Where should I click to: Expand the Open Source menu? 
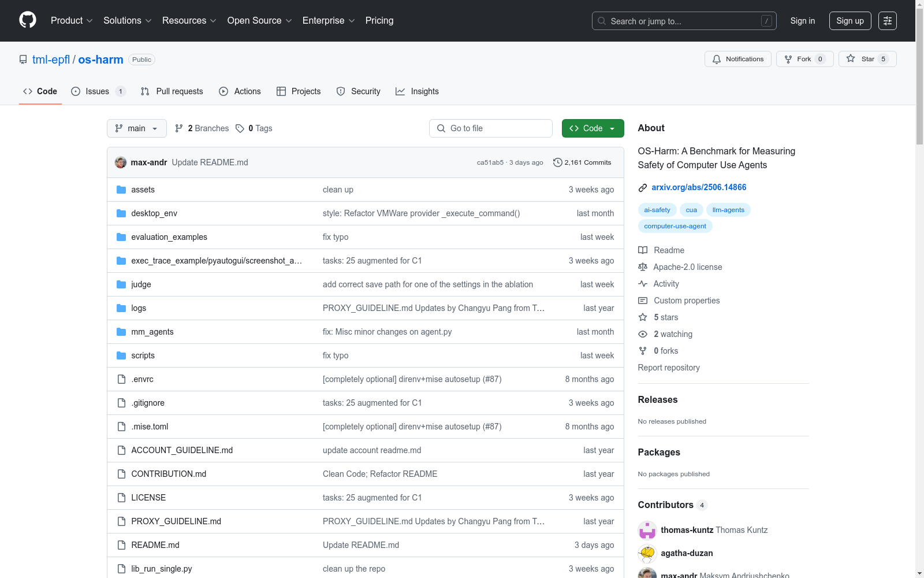click(260, 21)
